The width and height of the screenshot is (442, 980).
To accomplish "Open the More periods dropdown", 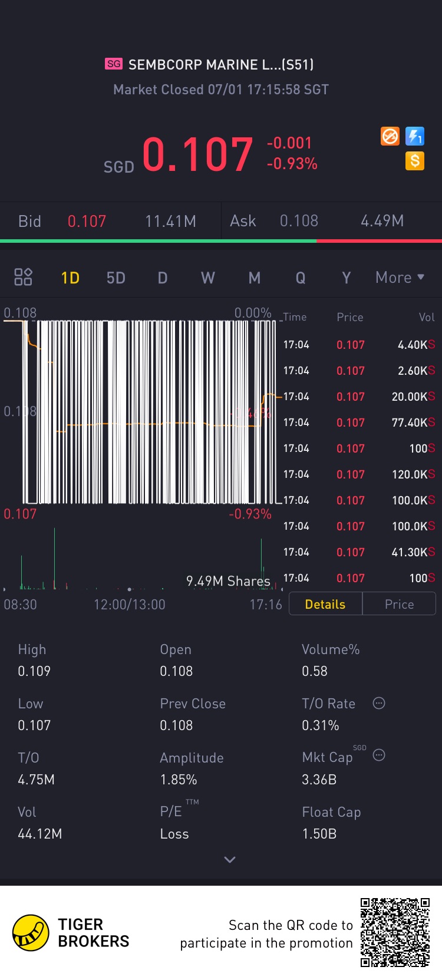I will tap(400, 278).
